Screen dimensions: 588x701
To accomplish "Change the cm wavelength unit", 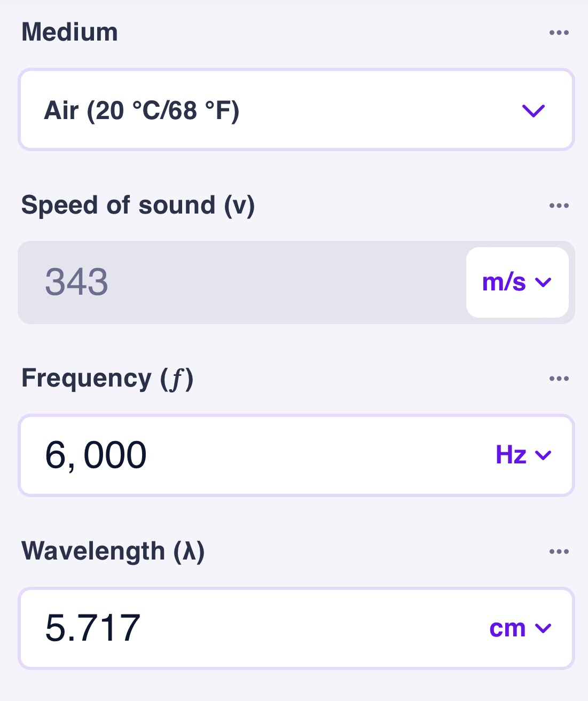I will point(520,628).
